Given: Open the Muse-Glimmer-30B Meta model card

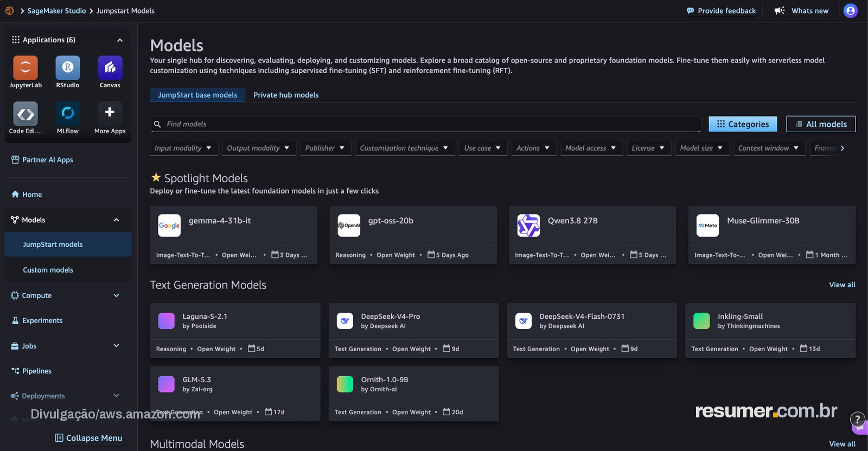Looking at the screenshot, I should (772, 235).
